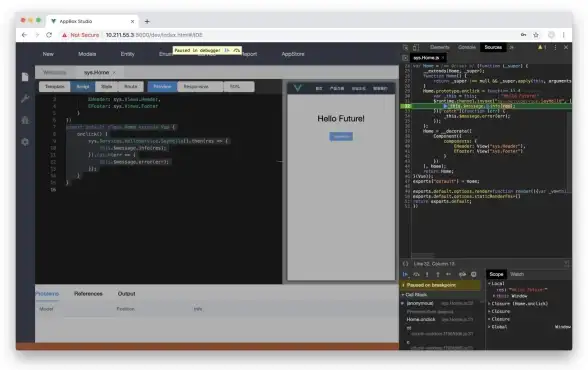Image resolution: width=588 pixels, height=370 pixels.
Task: Click the Template button in editor toolbar
Action: coord(55,87)
